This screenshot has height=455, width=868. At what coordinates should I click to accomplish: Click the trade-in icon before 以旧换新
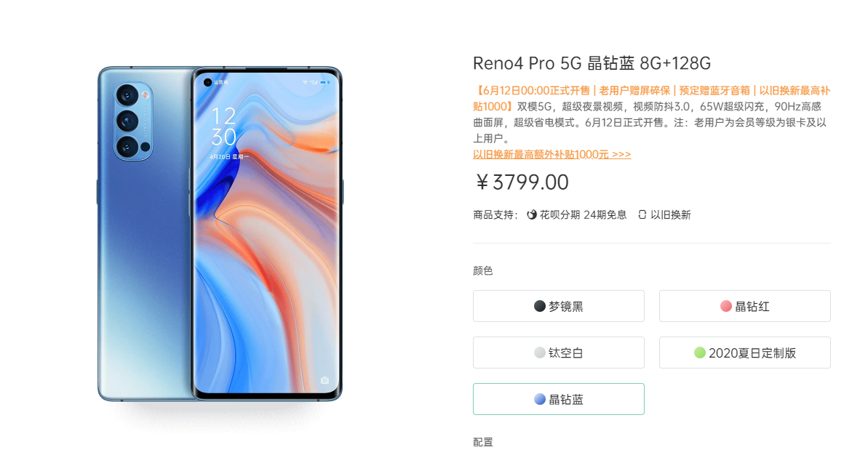pyautogui.click(x=642, y=214)
